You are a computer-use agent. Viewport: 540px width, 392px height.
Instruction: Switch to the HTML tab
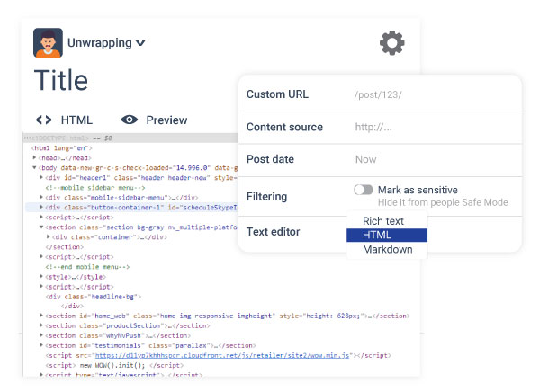[76, 120]
